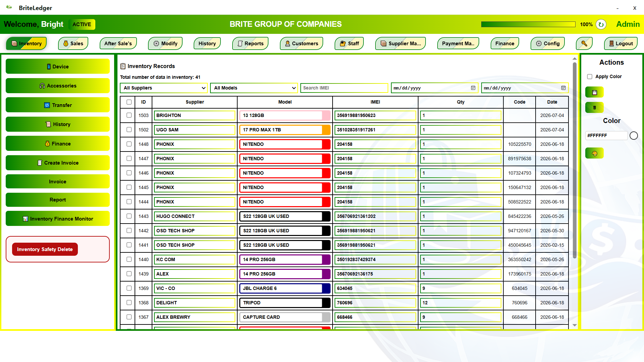The height and width of the screenshot is (362, 644).
Task: Click the Qty field showing 12 for TRIPOD
Action: [460, 303]
